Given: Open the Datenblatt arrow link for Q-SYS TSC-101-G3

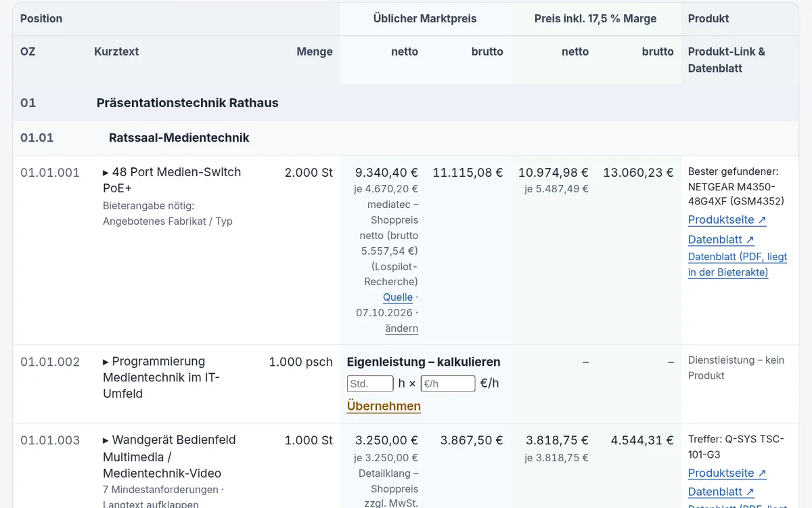Looking at the screenshot, I should tap(721, 492).
